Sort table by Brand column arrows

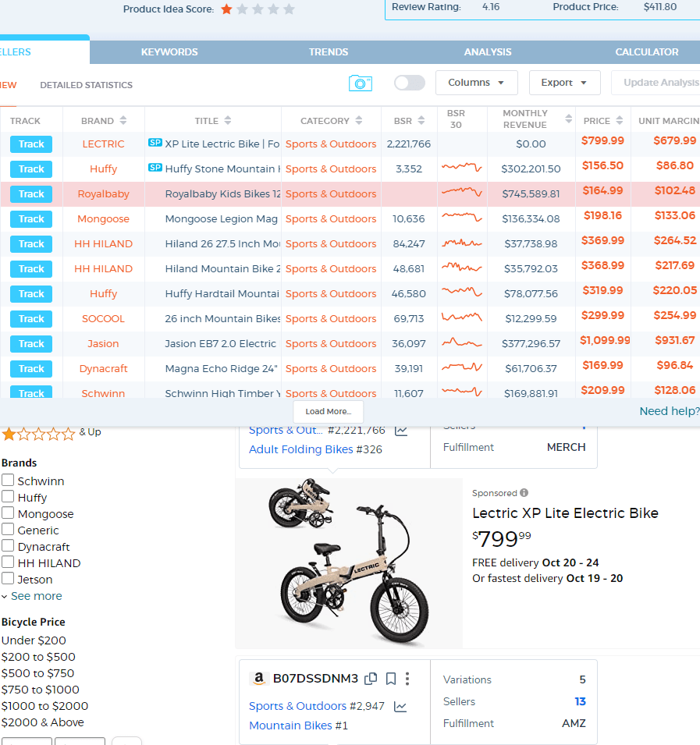coord(123,121)
